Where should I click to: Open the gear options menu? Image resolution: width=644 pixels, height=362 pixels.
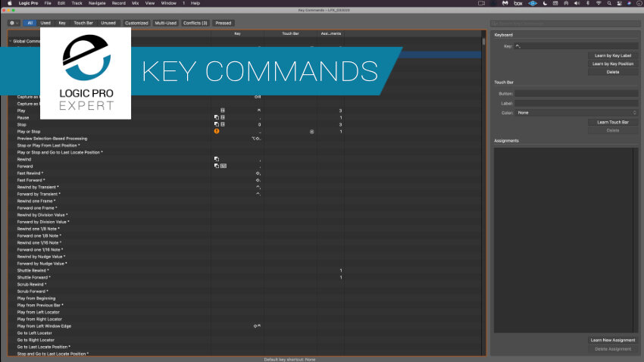pos(14,23)
